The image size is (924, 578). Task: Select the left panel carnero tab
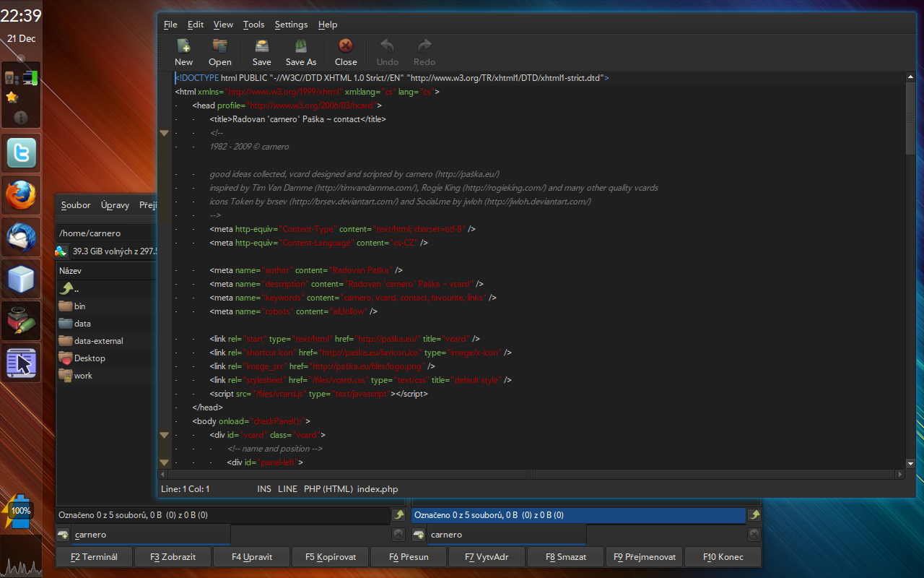151,535
